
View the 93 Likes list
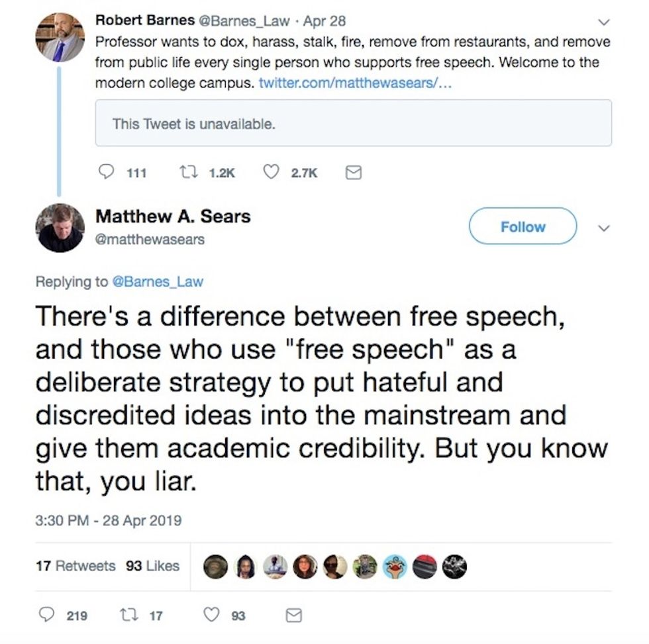152,566
